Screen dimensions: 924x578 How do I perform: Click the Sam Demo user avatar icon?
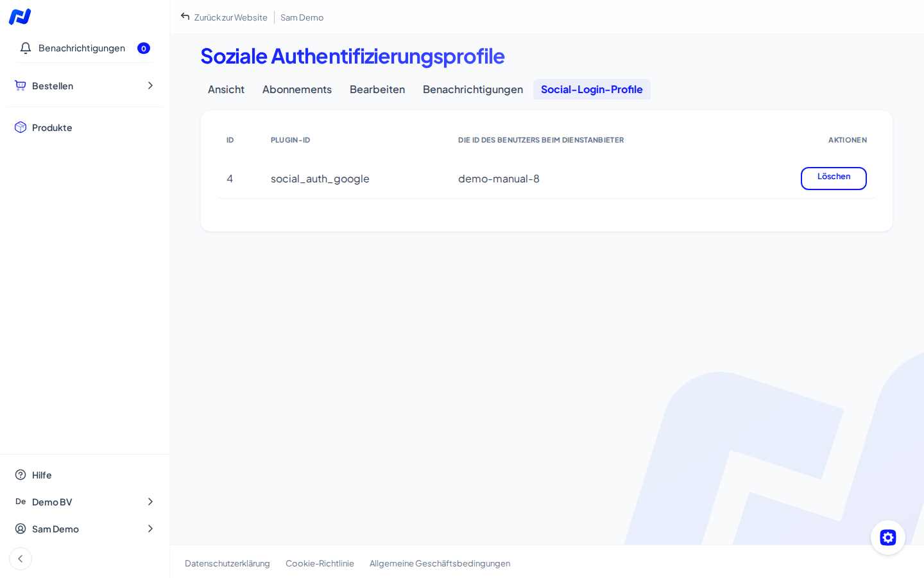(21, 529)
